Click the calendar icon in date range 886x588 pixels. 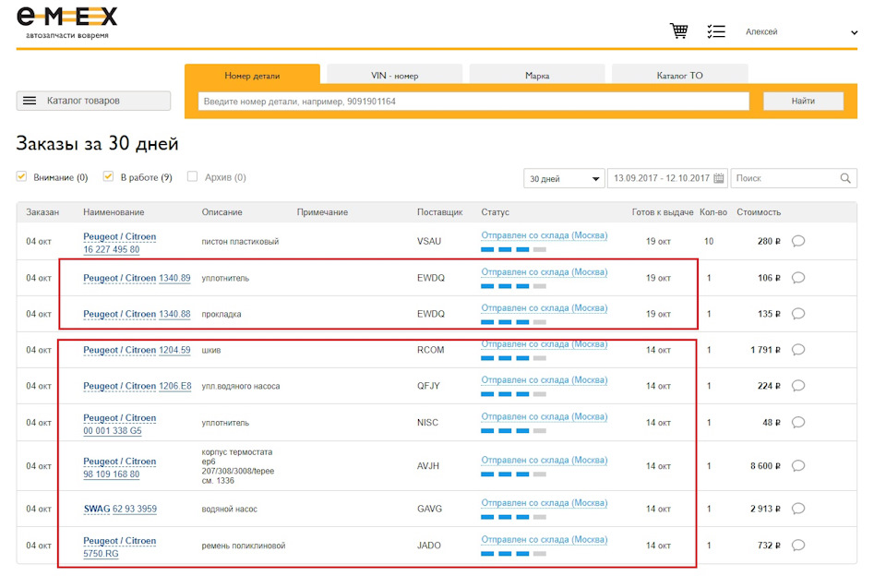(x=719, y=178)
